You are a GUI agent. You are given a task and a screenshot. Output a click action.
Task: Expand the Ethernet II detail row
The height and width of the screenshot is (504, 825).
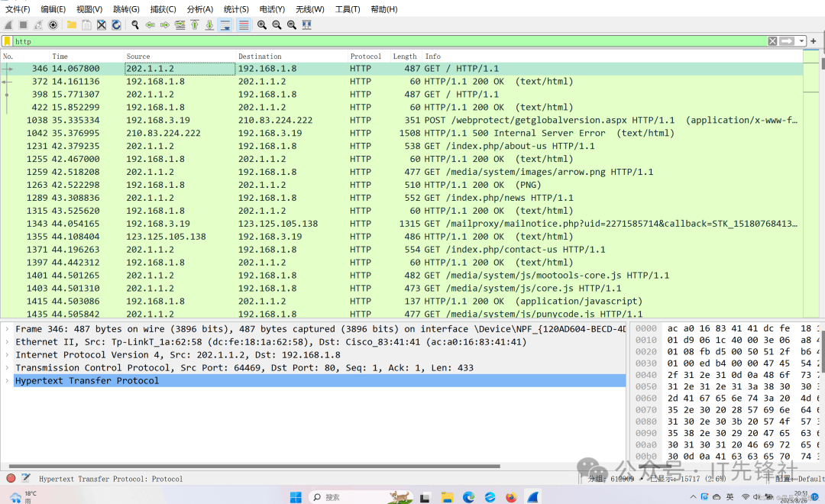click(x=8, y=342)
